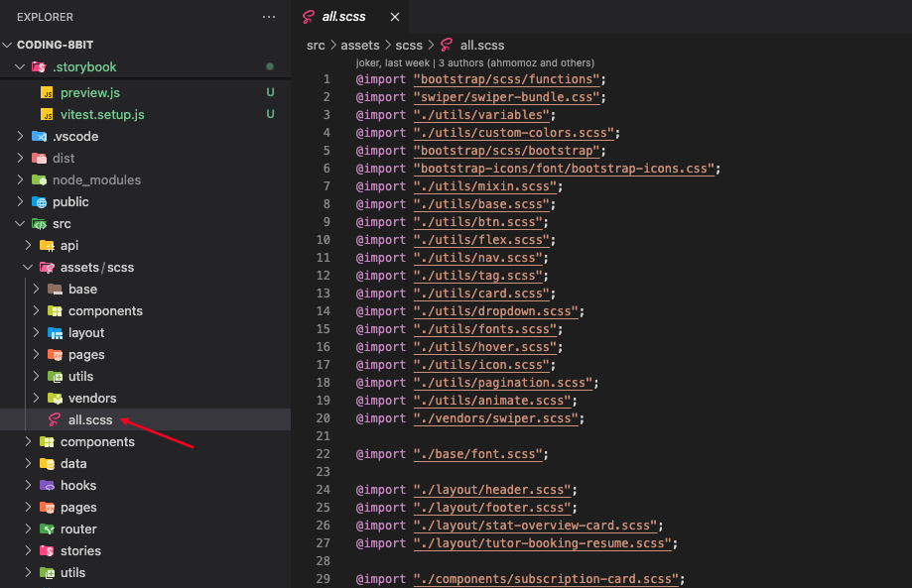The image size is (912, 588).
Task: Click the Sass icon beside all.scss in explorer
Action: [55, 419]
